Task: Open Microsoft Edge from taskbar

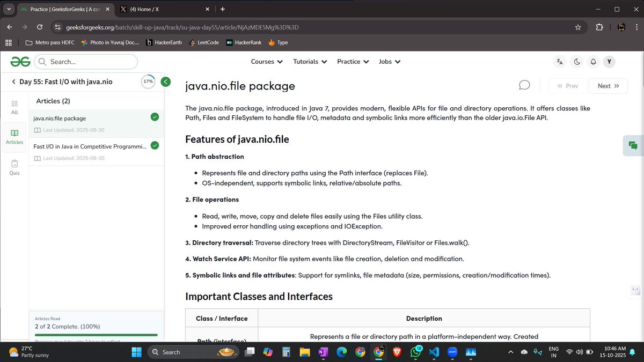Action: click(x=342, y=352)
